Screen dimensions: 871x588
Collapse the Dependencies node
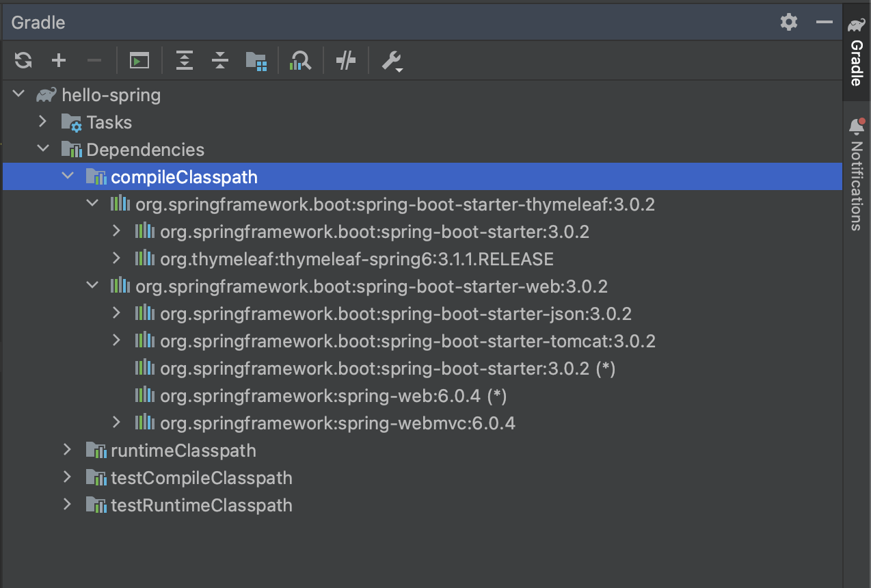pos(42,149)
